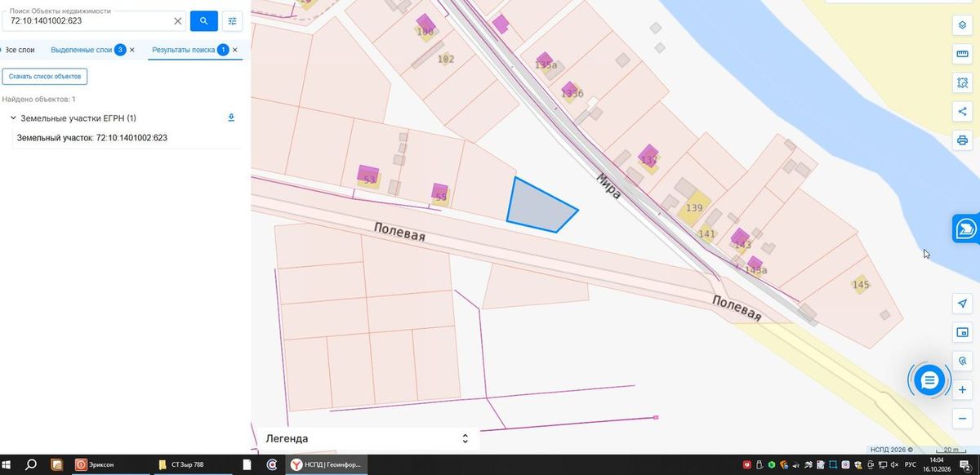Image resolution: width=980 pixels, height=475 pixels.
Task: Select the ruler measurement tool
Action: click(x=962, y=54)
